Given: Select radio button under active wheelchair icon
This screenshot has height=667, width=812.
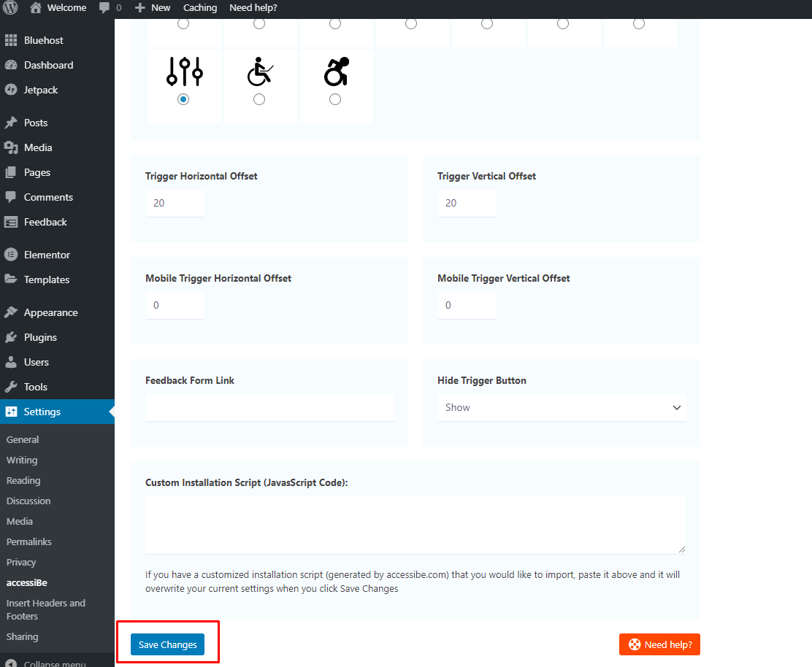Looking at the screenshot, I should coord(335,99).
